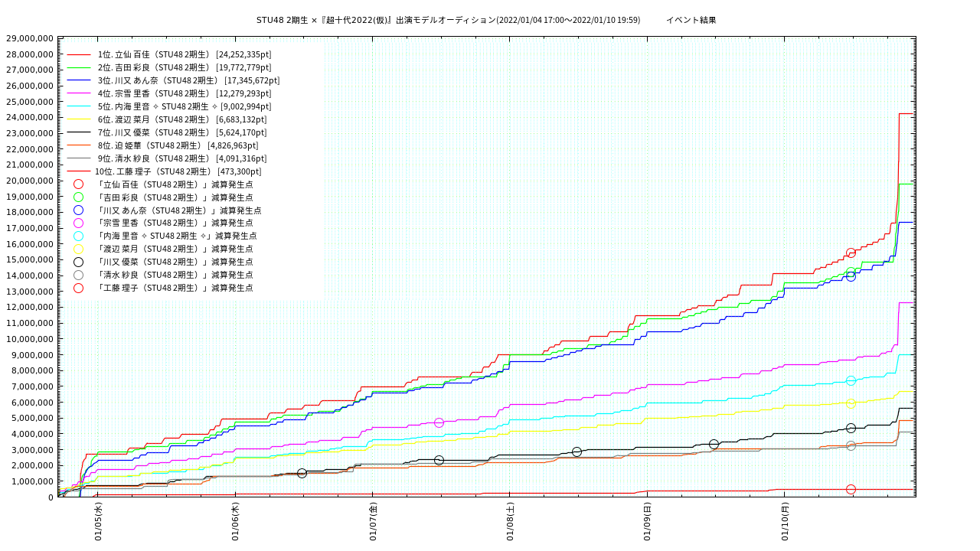Click the y-axis value 1,000,000
Viewport: 980px width, 551px height.
pos(32,481)
